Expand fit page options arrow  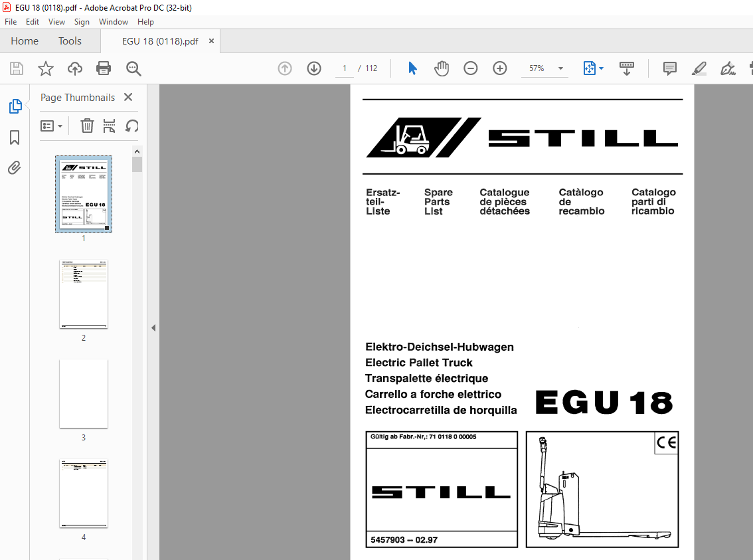point(601,68)
